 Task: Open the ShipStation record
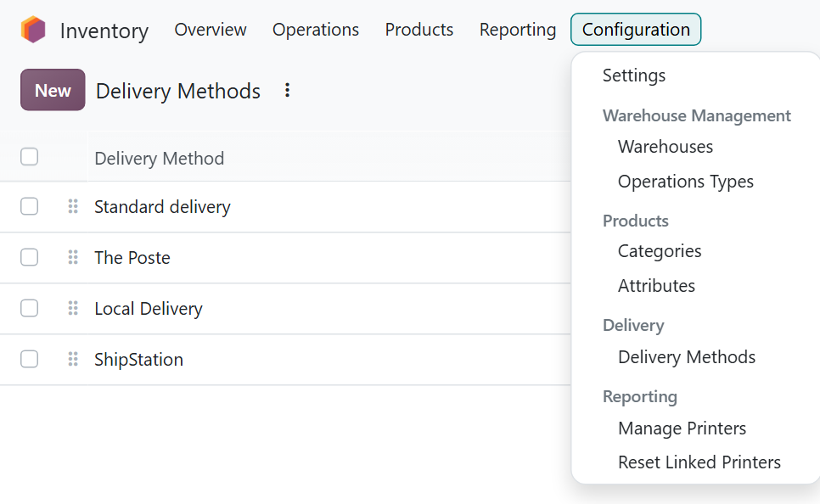(138, 360)
